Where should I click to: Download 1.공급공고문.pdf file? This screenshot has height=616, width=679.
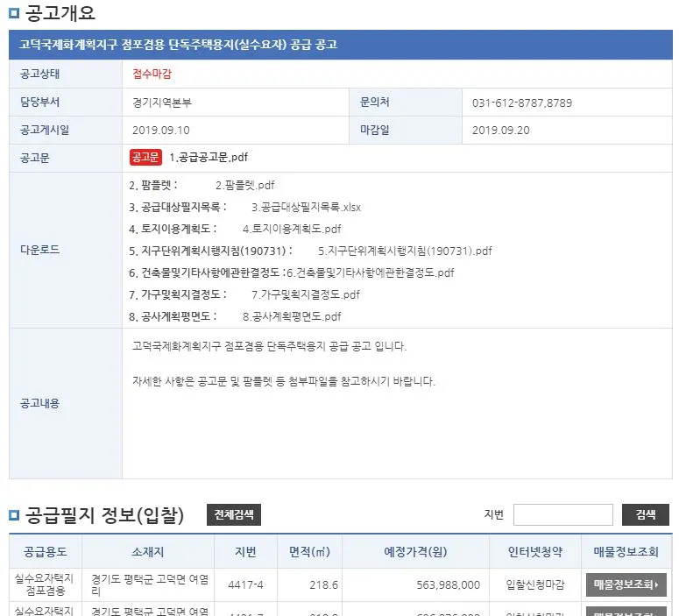coord(209,157)
